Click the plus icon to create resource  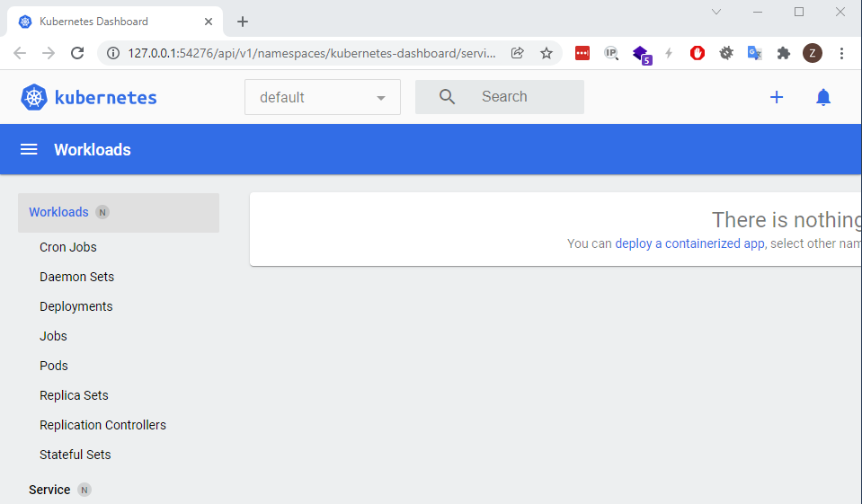777,97
